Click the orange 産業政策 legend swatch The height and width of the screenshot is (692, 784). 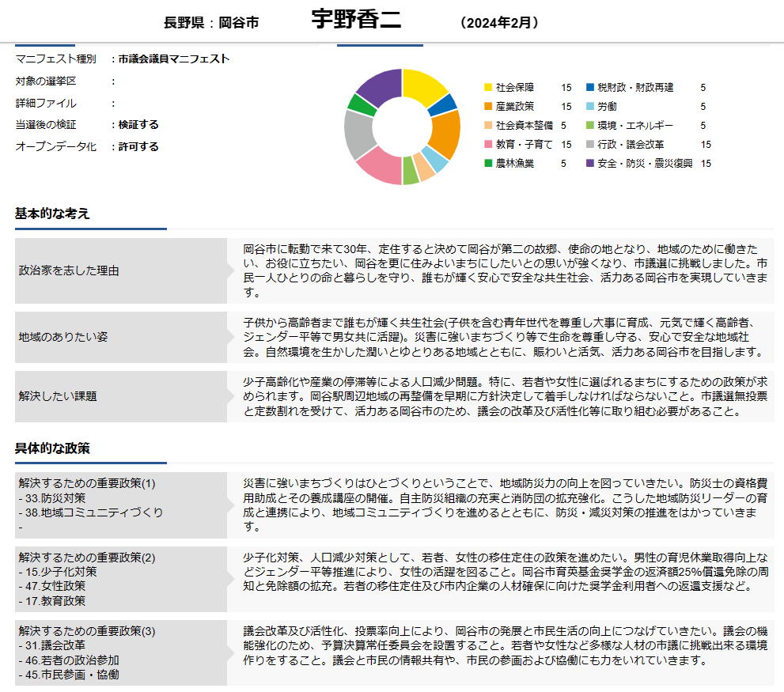pyautogui.click(x=488, y=107)
